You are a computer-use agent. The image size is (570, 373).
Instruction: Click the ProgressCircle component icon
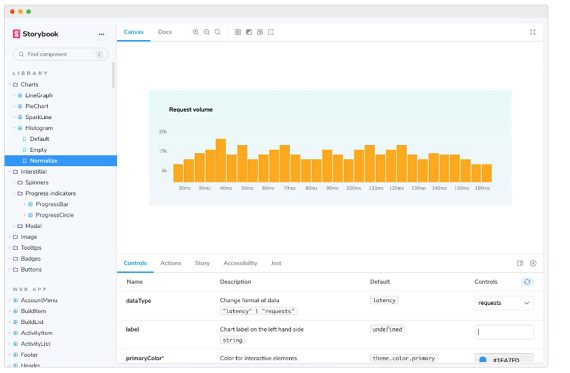tap(31, 215)
